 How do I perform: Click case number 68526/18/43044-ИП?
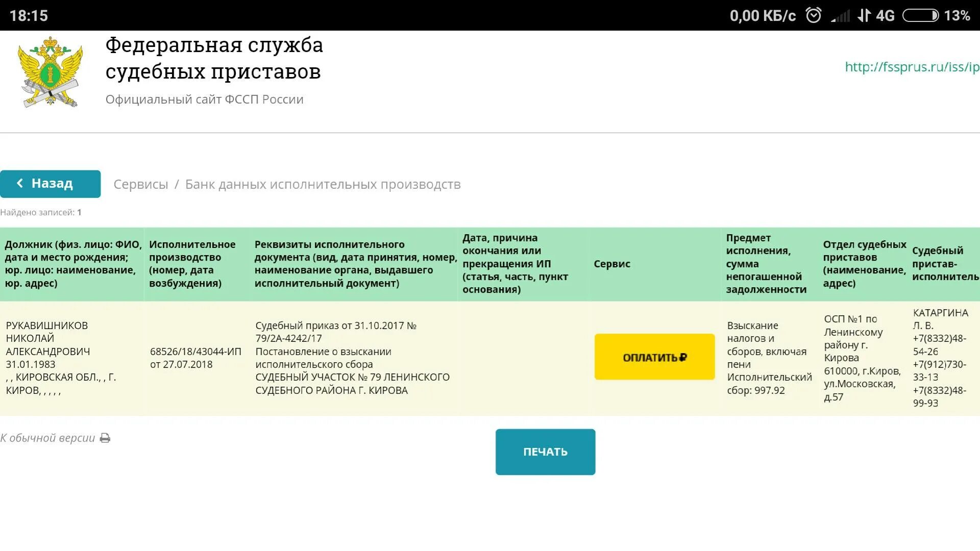pyautogui.click(x=195, y=352)
